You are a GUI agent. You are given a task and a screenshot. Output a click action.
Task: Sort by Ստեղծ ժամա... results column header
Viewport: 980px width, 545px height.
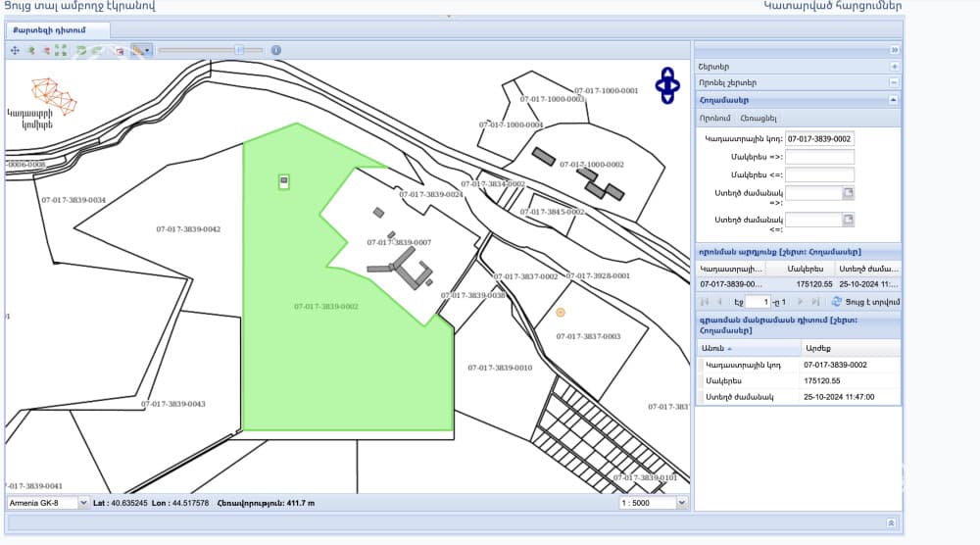(x=868, y=269)
